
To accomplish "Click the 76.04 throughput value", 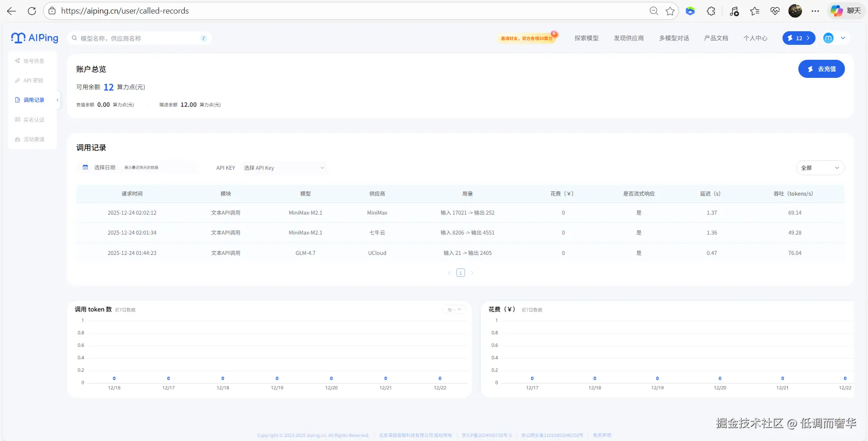I will tap(795, 253).
